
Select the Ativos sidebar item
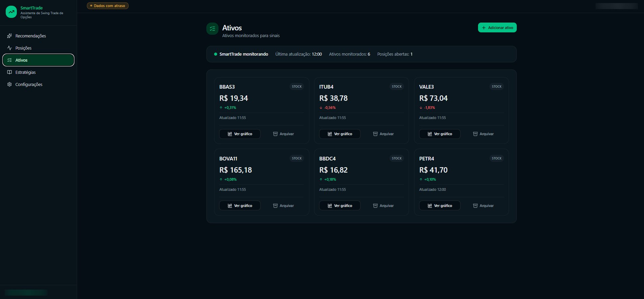(x=38, y=60)
